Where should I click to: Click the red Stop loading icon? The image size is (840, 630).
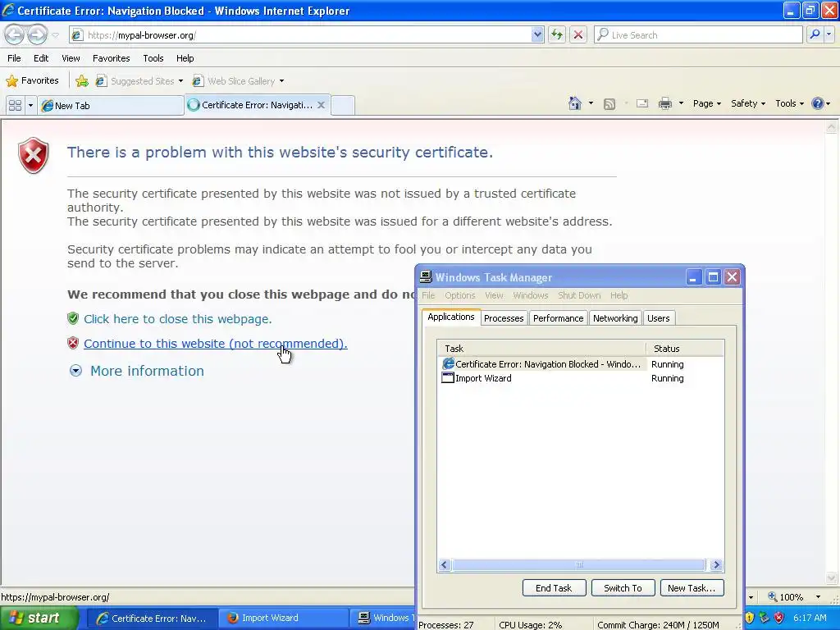[x=578, y=34]
